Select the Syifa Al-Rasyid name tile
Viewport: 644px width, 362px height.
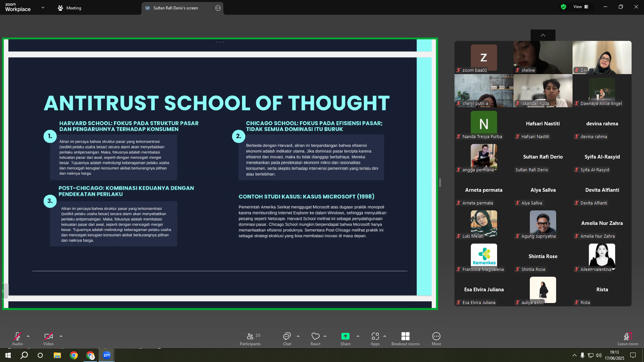602,157
